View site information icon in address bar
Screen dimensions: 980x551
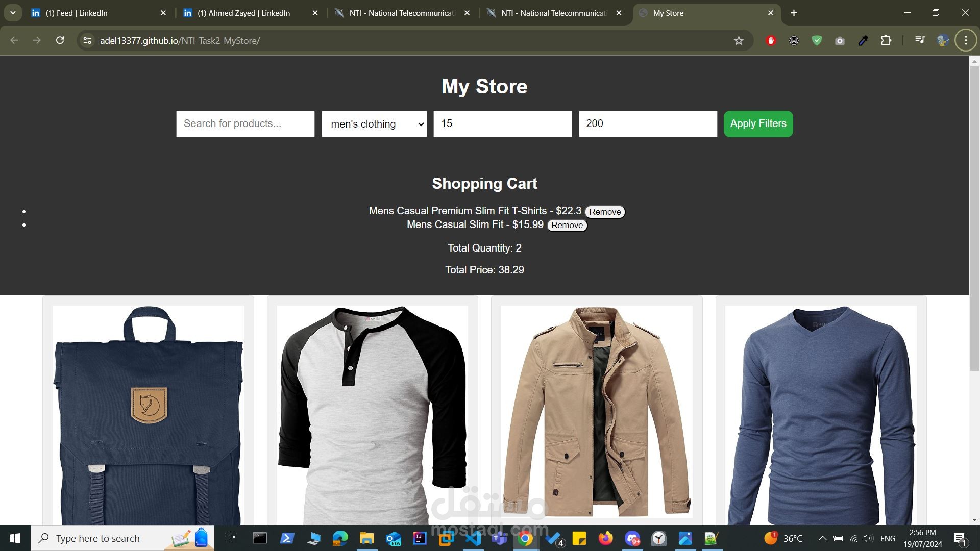pyautogui.click(x=87, y=41)
